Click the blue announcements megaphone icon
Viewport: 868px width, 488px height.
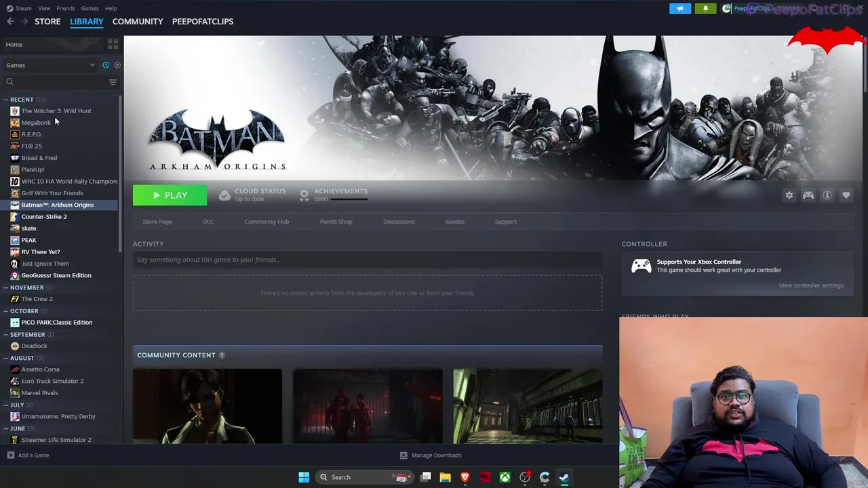680,8
